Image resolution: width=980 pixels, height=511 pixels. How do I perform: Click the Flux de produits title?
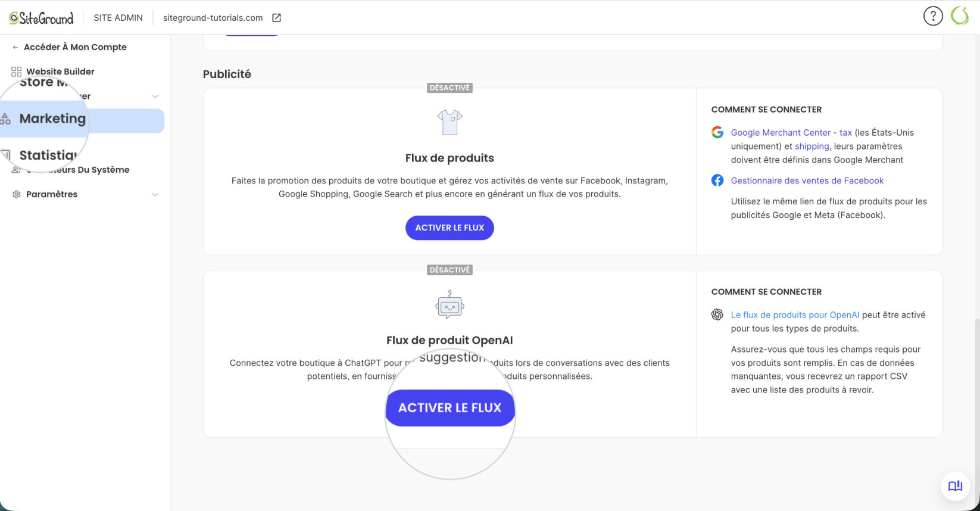[450, 158]
